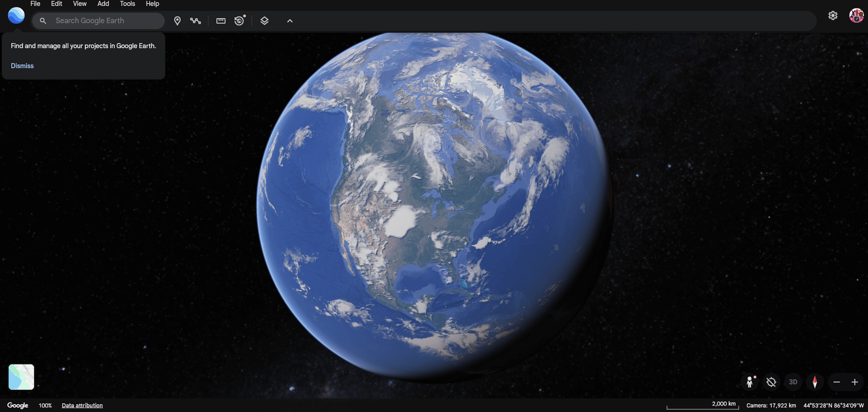The width and height of the screenshot is (868, 412).
Task: Open the map style thumbnail
Action: (x=21, y=377)
